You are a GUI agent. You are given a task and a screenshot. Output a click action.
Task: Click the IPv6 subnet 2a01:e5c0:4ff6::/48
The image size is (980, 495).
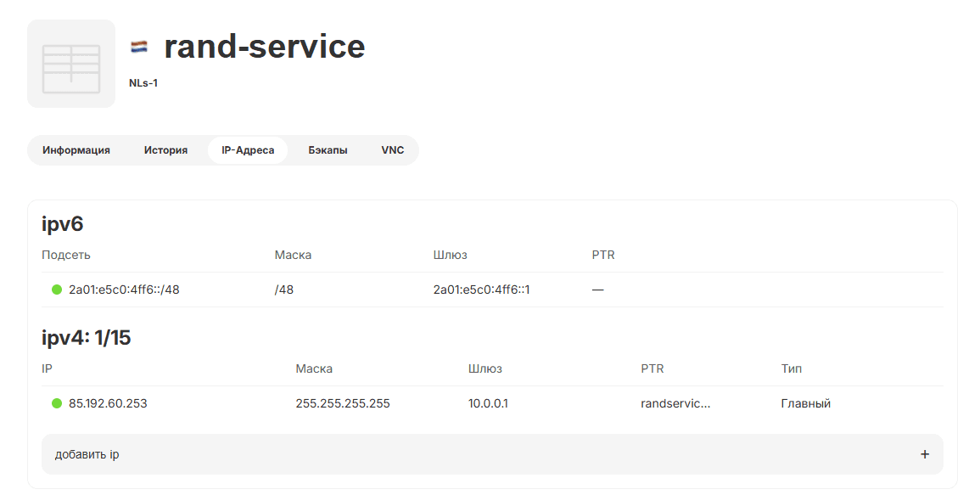124,290
